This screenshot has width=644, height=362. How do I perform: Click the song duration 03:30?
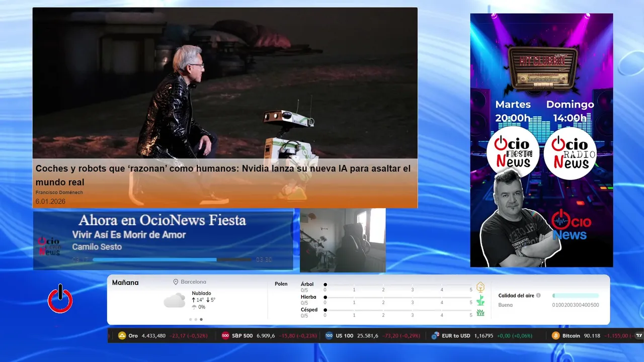coord(264,260)
